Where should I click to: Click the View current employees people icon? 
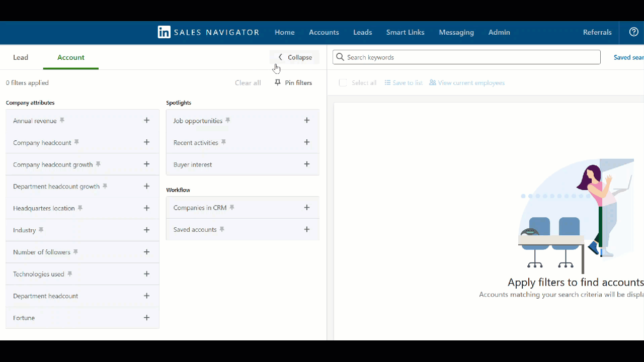click(433, 82)
